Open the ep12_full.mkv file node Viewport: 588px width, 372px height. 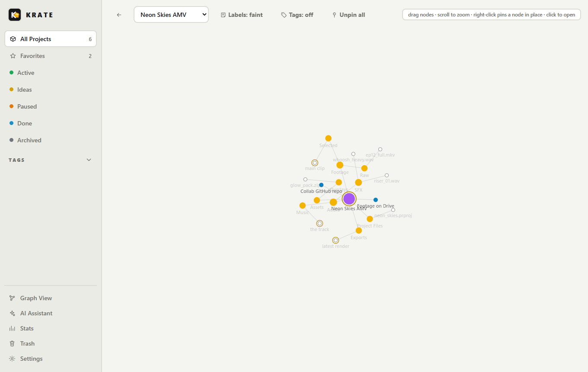pos(380,150)
